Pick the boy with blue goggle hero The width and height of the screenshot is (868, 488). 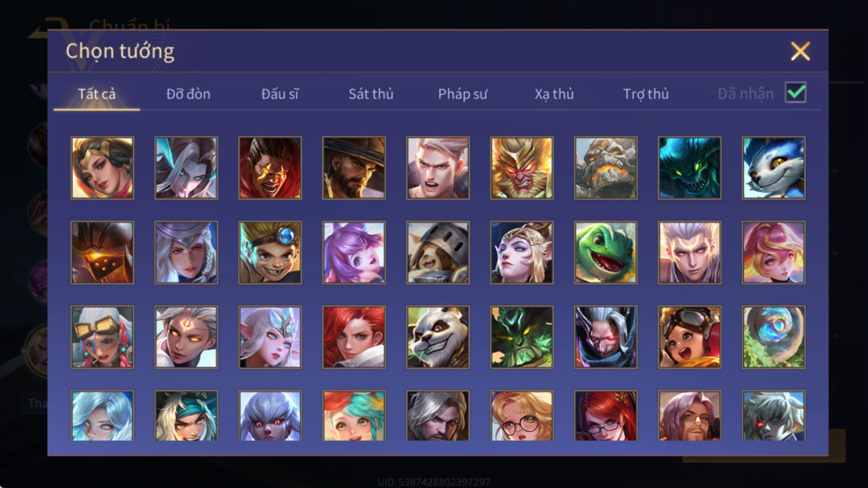click(270, 253)
